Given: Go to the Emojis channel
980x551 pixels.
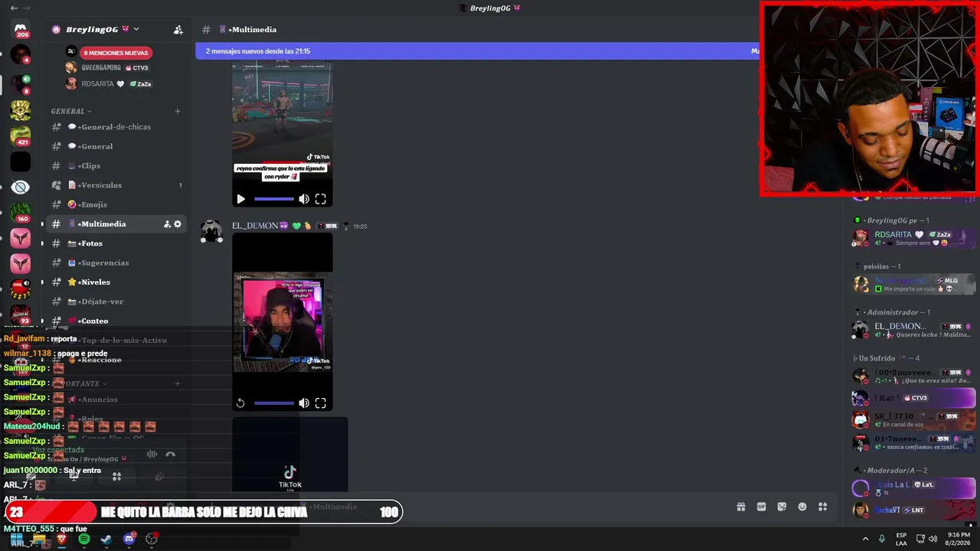Looking at the screenshot, I should click(x=115, y=204).
